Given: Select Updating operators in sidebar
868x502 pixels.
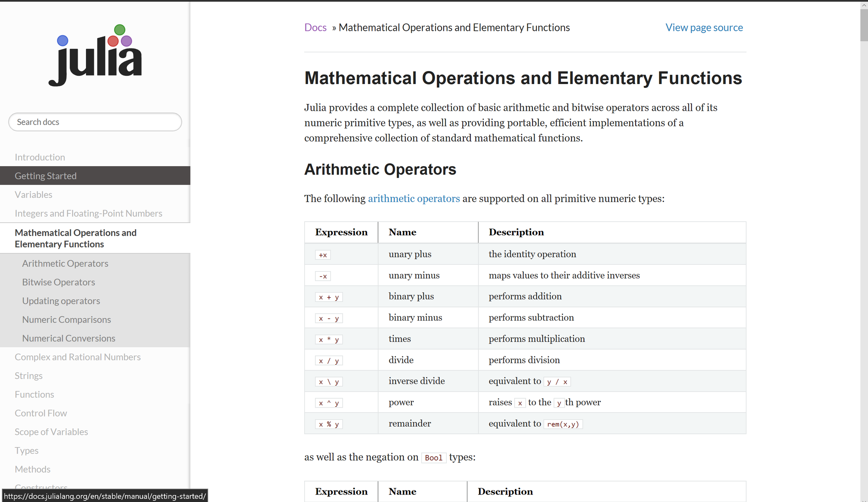Looking at the screenshot, I should pyautogui.click(x=61, y=300).
